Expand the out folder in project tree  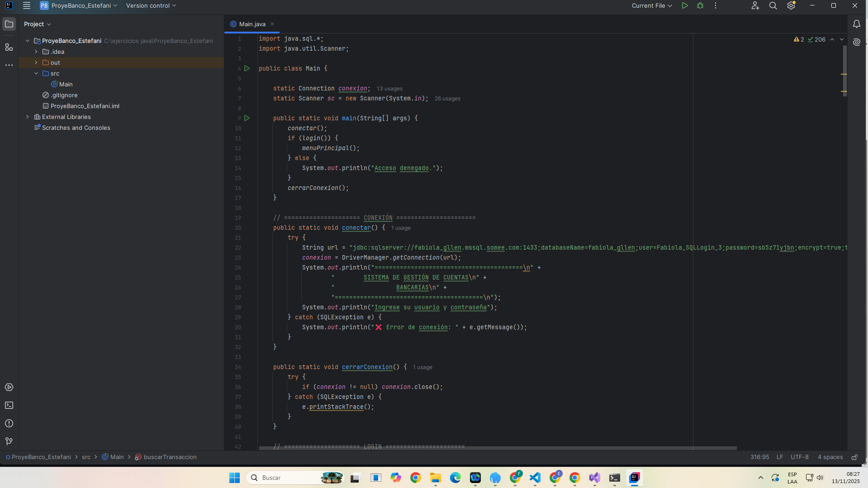click(x=36, y=62)
